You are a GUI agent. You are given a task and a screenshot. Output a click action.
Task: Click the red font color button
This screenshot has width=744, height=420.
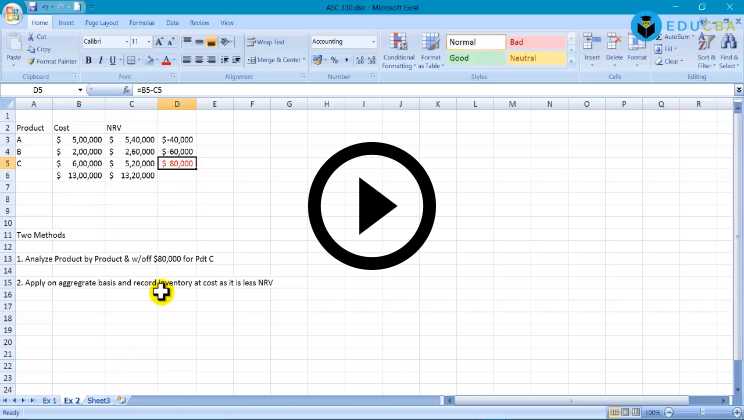(167, 60)
